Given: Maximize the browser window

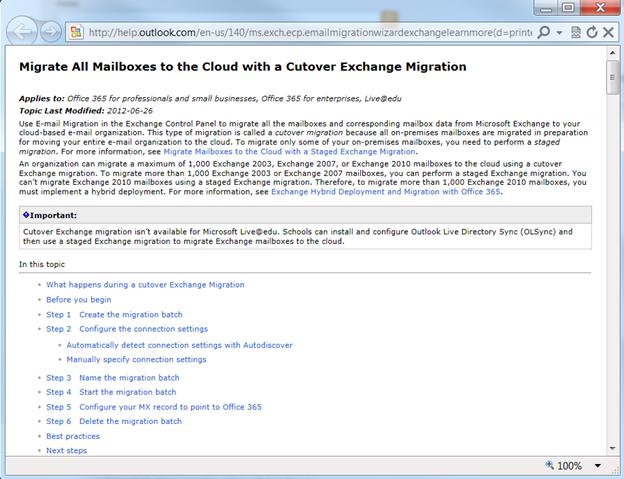Looking at the screenshot, I should [x=568, y=8].
